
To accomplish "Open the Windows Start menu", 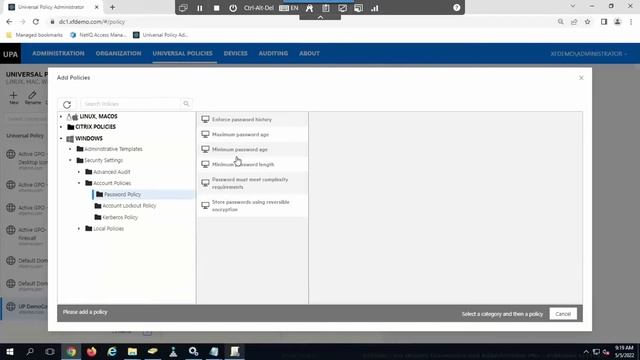I will point(10,351).
